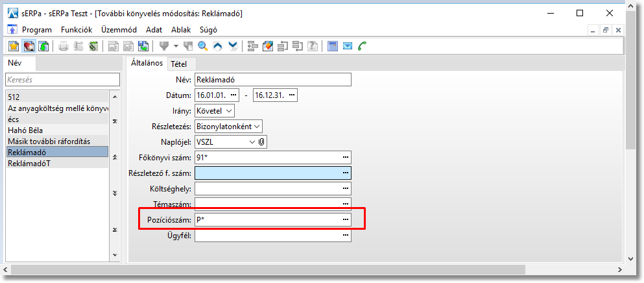Click the funnel filter toolbar icon
The height and width of the screenshot is (283, 644).
[164, 46]
